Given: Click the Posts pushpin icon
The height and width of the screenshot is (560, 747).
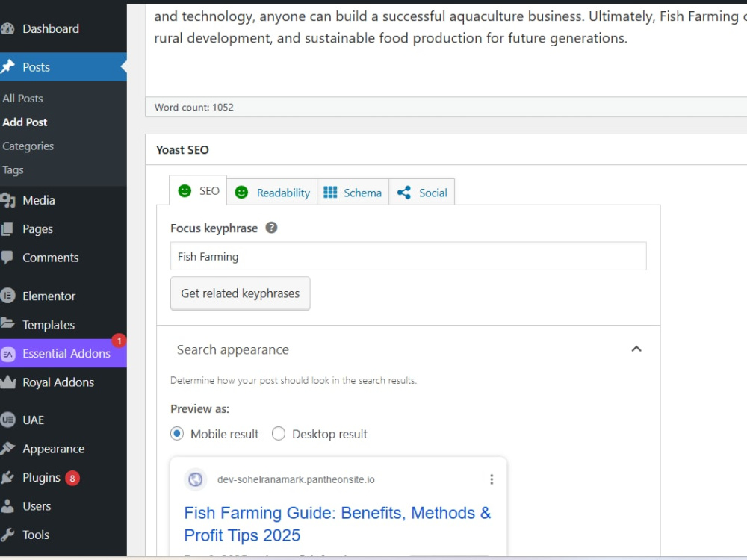Looking at the screenshot, I should (x=7, y=66).
